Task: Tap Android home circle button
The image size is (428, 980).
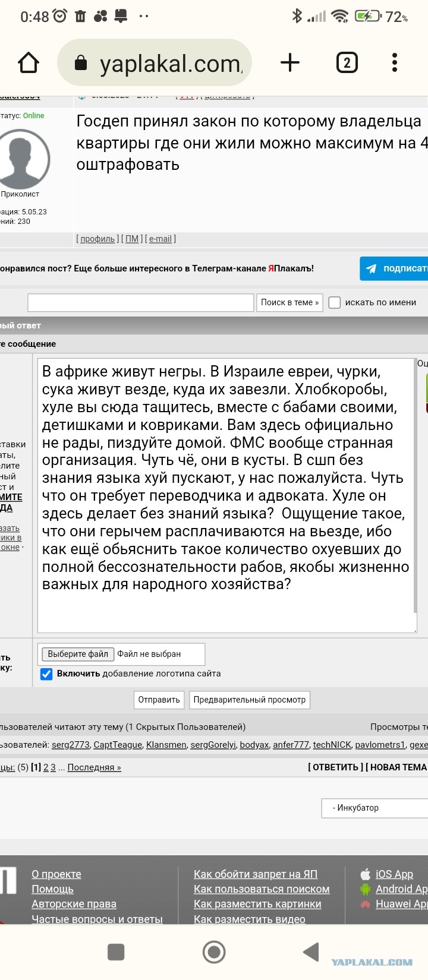Action: pos(214,952)
